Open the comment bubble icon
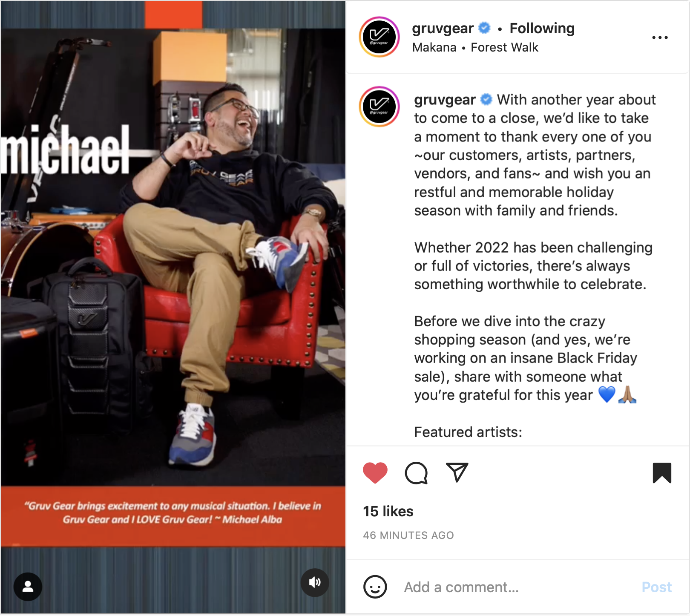 click(416, 473)
